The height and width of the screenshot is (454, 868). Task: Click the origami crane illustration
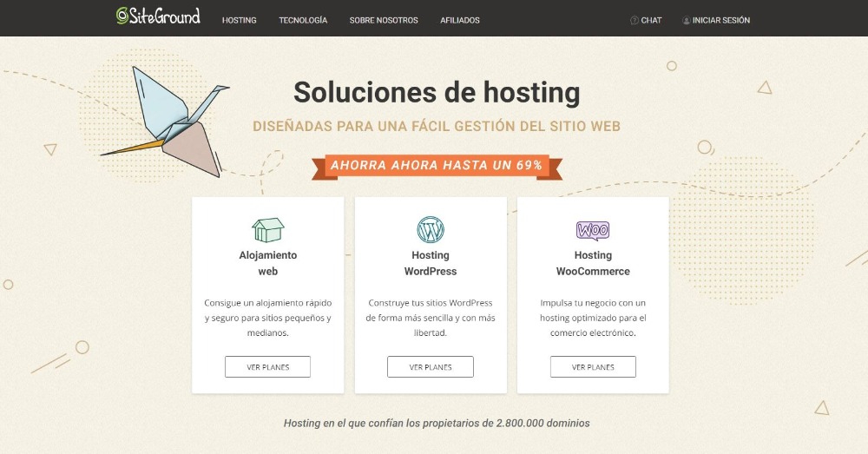pyautogui.click(x=166, y=122)
